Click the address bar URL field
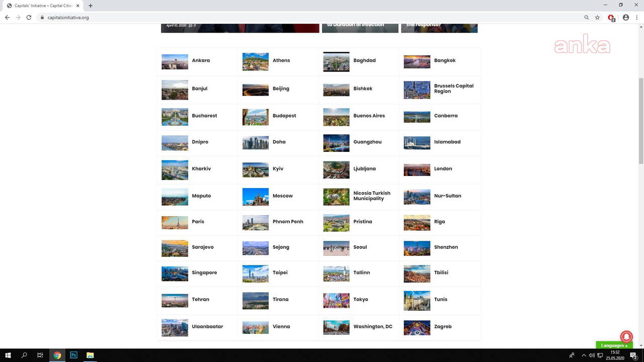The width and height of the screenshot is (644, 362). tap(302, 18)
